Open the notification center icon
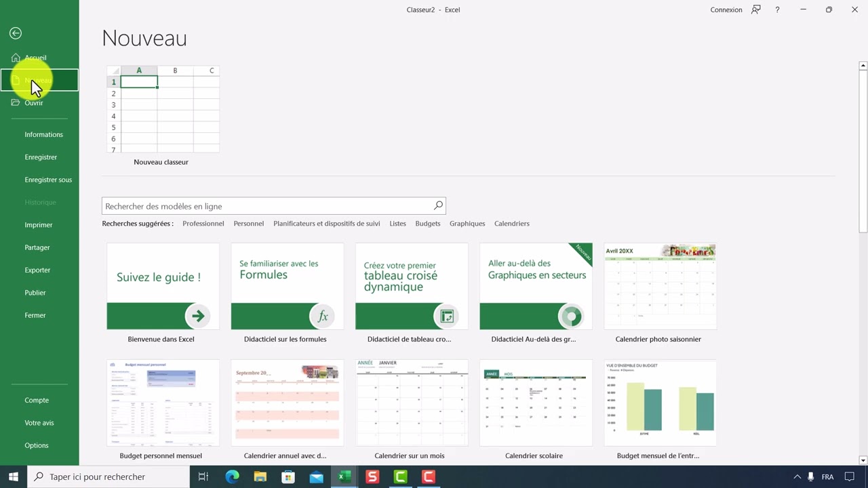 (851, 476)
